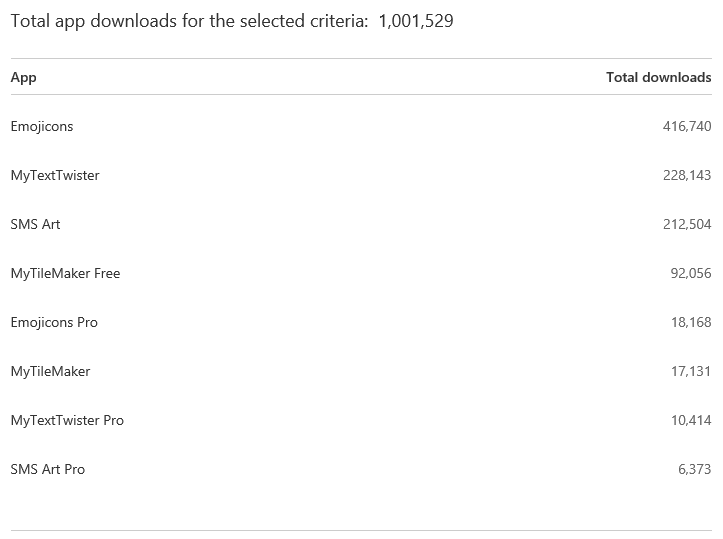
Task: Select the 92,056 download count
Action: pyautogui.click(x=691, y=273)
